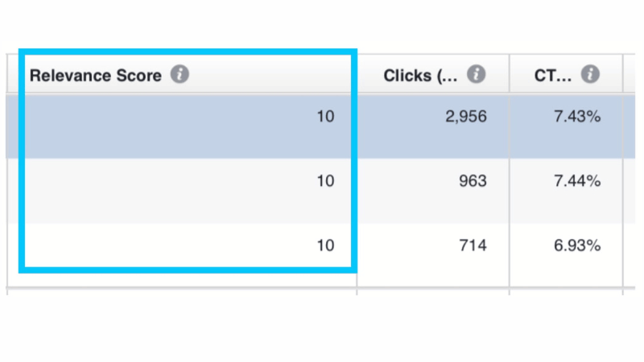Click the 2,956 clicks cell

click(466, 117)
